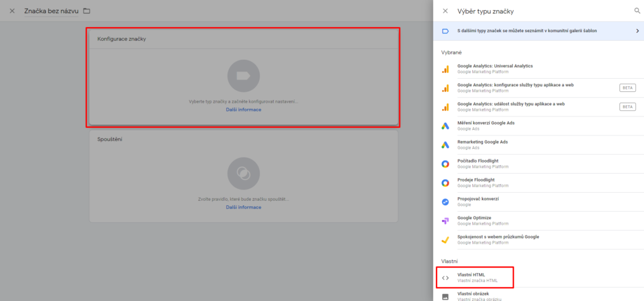Select Měření konverzí Google Ads icon

point(445,126)
